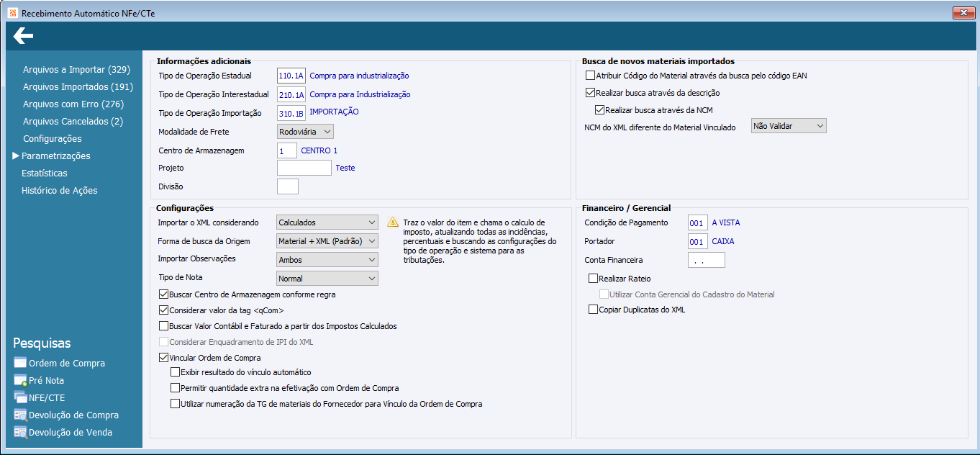Open Importar Observações dropdown

tap(327, 260)
